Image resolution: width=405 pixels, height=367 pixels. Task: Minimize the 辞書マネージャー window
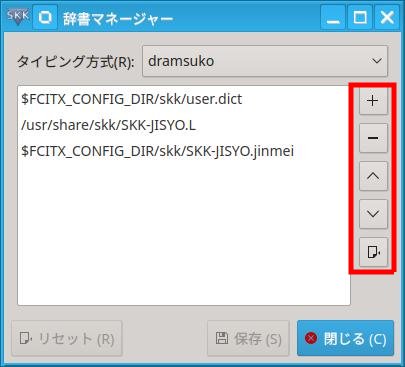click(333, 17)
